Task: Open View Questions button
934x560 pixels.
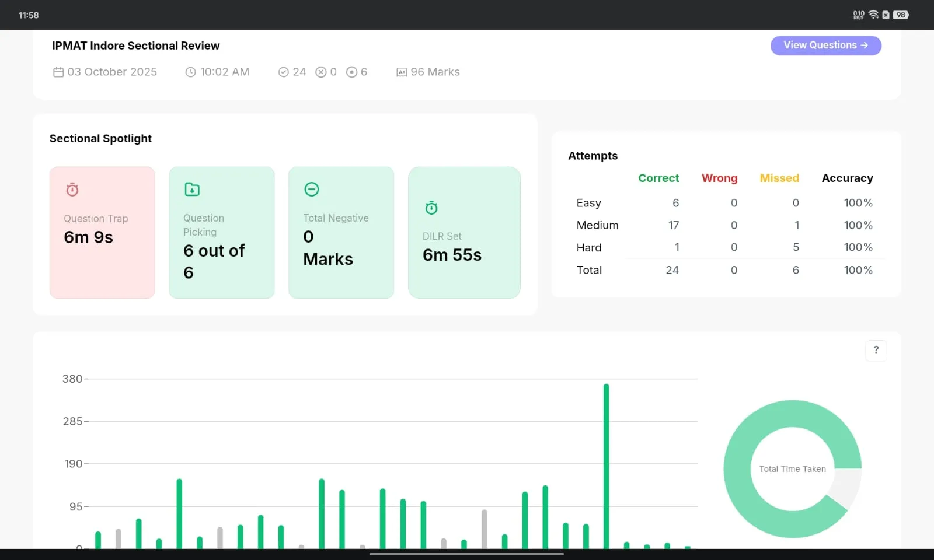Action: tap(825, 45)
